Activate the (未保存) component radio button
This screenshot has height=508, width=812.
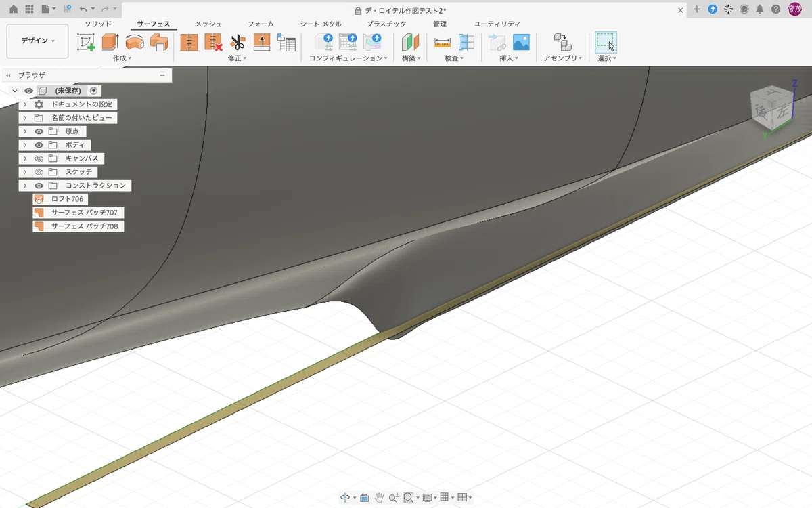(93, 91)
